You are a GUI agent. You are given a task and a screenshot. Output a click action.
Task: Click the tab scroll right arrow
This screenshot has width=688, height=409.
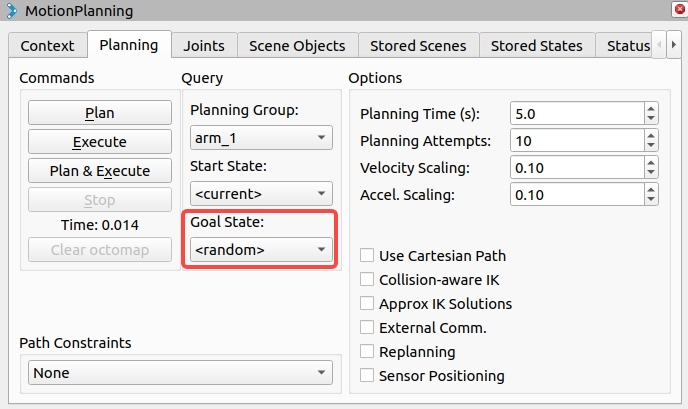click(674, 45)
